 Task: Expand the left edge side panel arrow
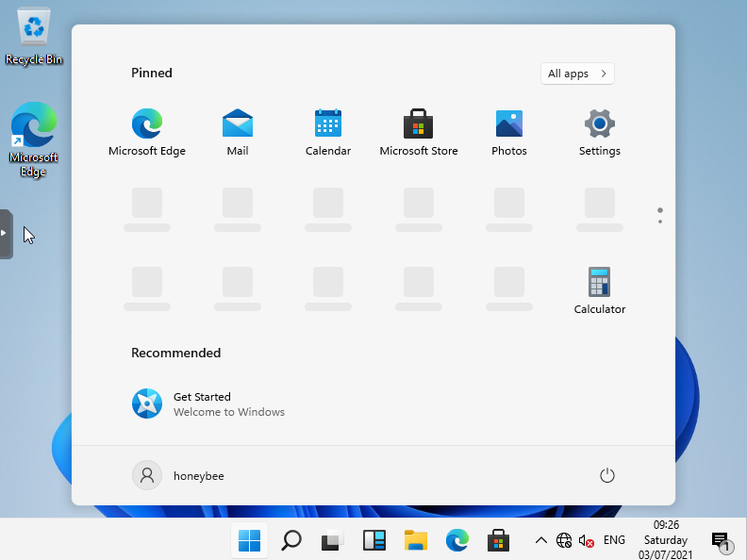coord(5,233)
